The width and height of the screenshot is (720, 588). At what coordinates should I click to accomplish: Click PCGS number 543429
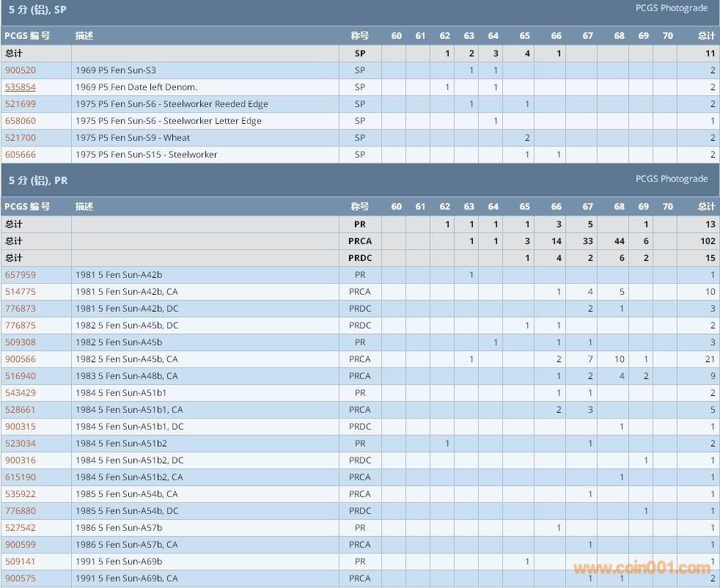click(x=21, y=393)
